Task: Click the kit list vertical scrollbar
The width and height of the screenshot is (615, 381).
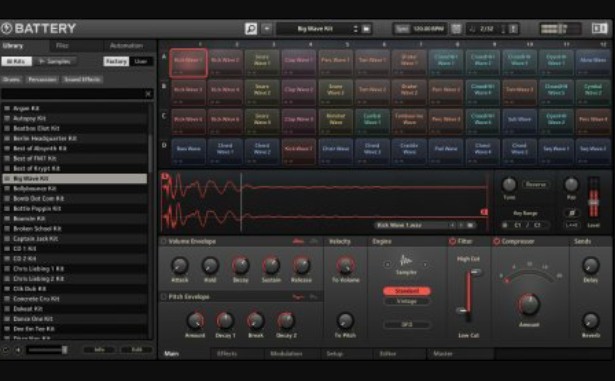Action: click(x=150, y=153)
